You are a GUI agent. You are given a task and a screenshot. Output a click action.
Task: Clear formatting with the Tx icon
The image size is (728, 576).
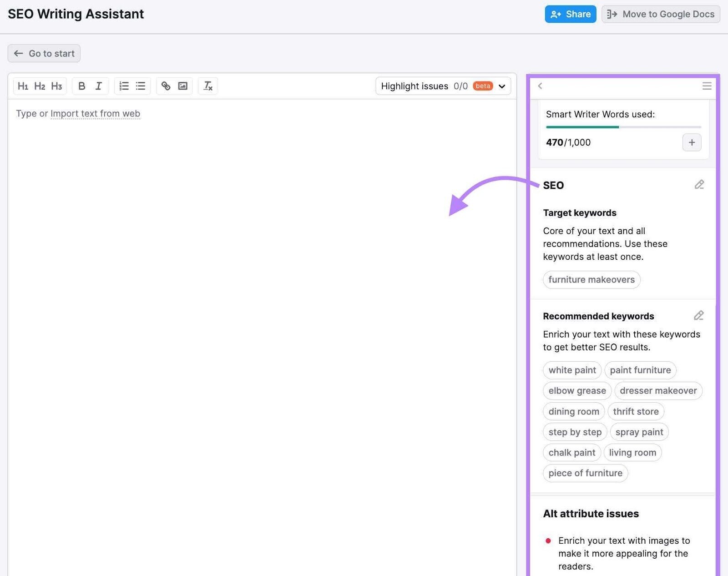click(x=207, y=86)
